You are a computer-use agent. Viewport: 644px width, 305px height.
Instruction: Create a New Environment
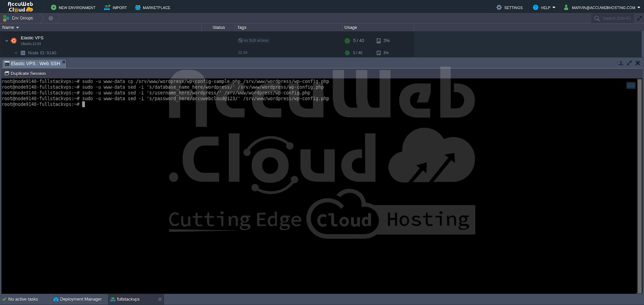73,8
